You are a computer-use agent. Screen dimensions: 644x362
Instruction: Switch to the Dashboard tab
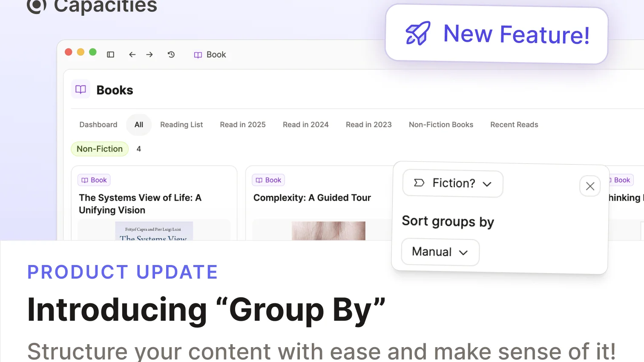pos(98,125)
